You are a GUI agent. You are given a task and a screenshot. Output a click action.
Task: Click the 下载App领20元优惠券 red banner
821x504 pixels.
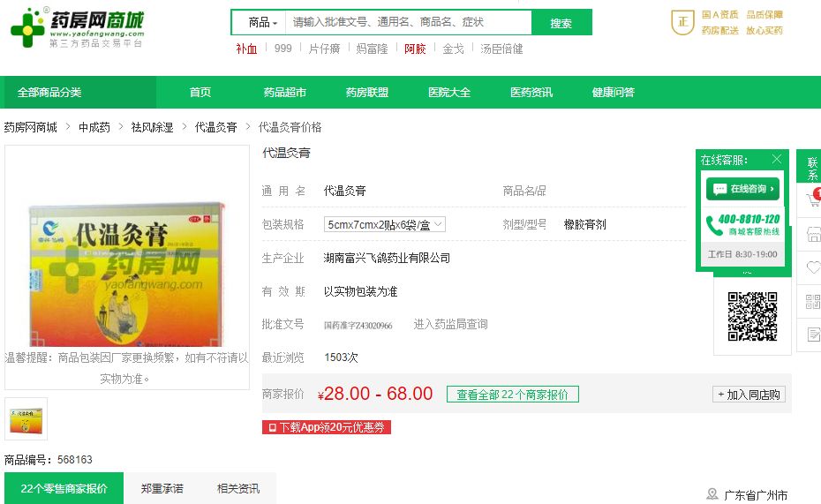[327, 427]
